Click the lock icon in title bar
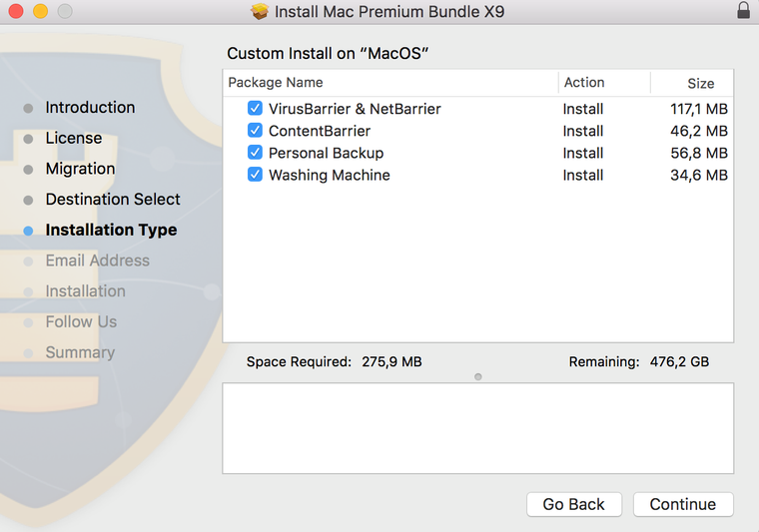This screenshot has width=759, height=532. [743, 10]
